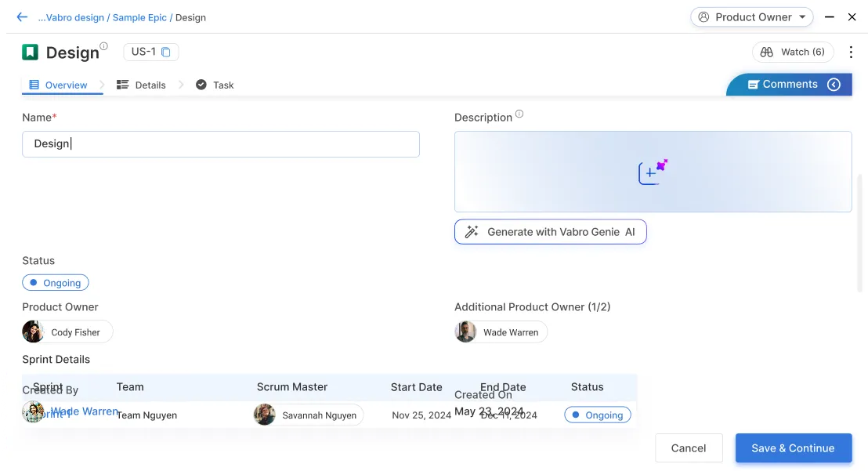Viewport: 868px width, 471px height.
Task: Open the Product Owner role dropdown
Action: 752,17
